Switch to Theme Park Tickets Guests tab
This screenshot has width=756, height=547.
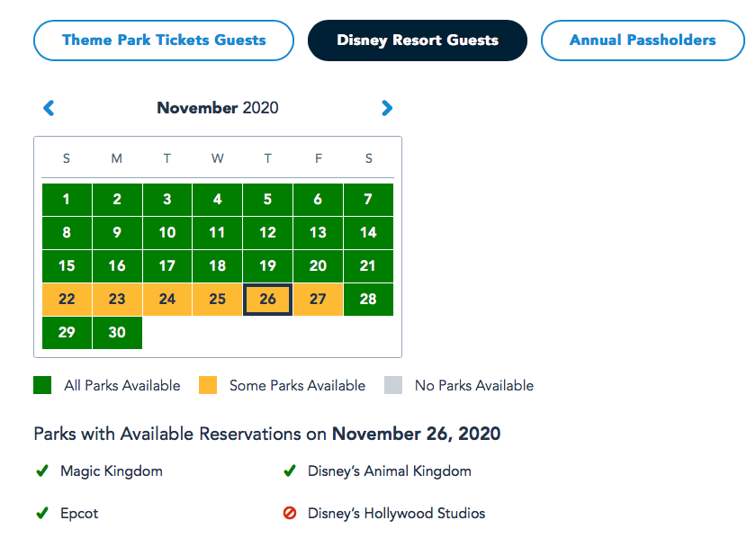coord(164,40)
